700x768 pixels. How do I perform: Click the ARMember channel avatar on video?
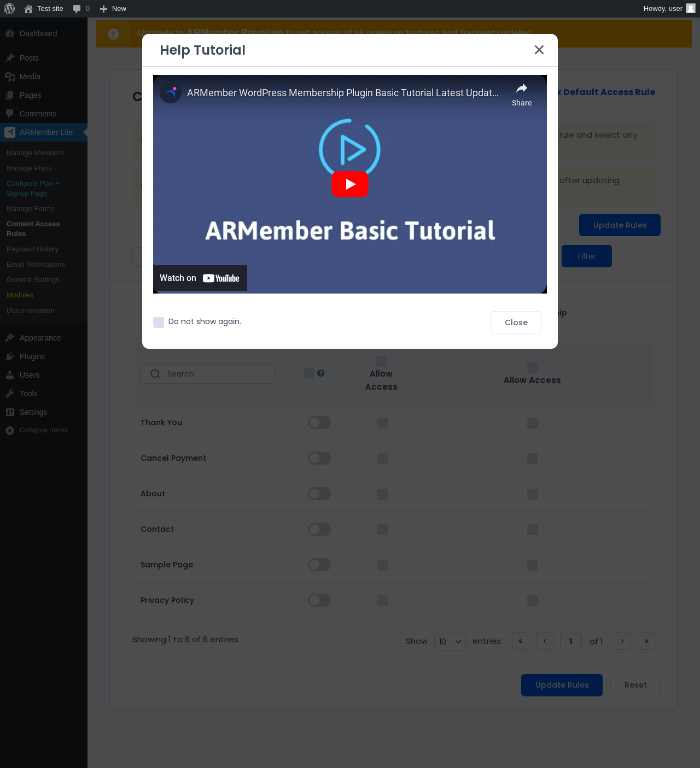coord(171,92)
